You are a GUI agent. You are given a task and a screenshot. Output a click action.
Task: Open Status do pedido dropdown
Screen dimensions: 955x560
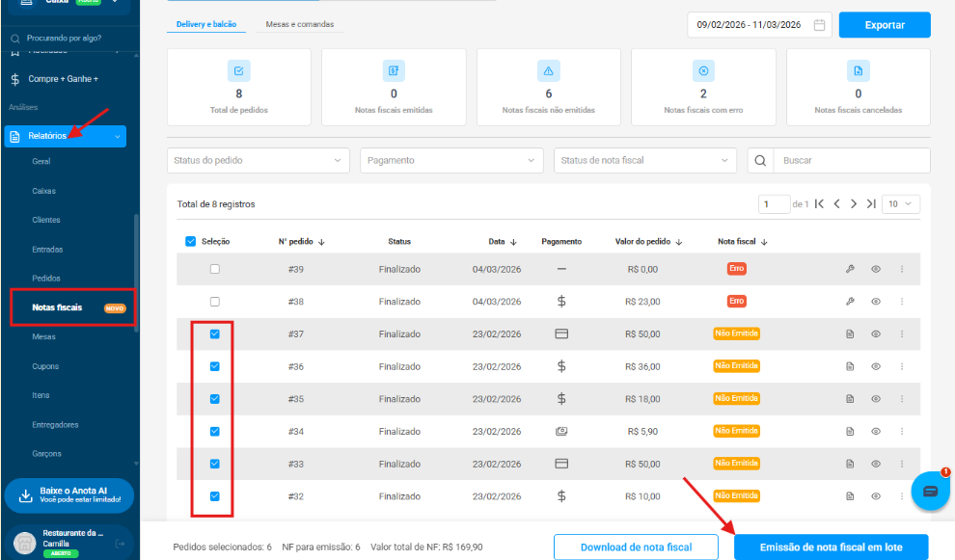(259, 160)
